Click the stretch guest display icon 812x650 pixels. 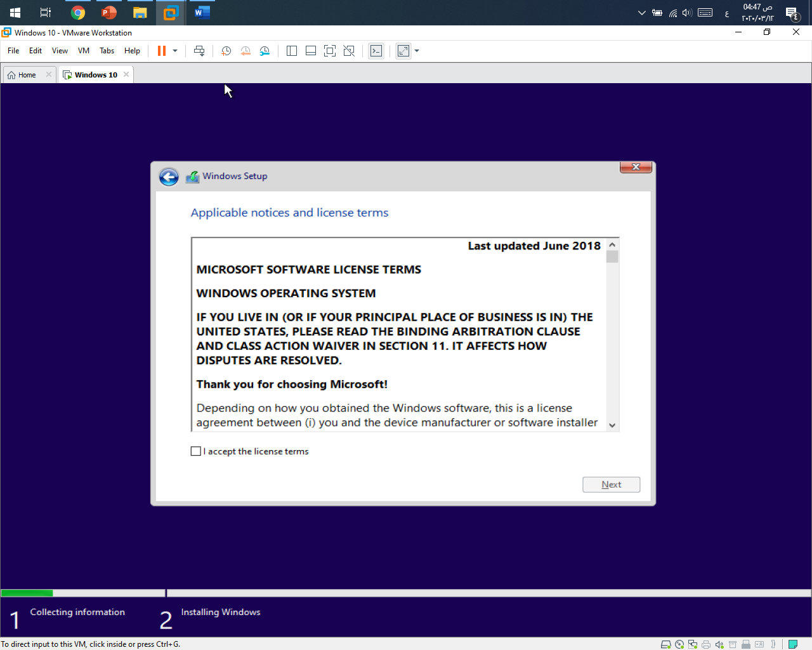pyautogui.click(x=403, y=51)
